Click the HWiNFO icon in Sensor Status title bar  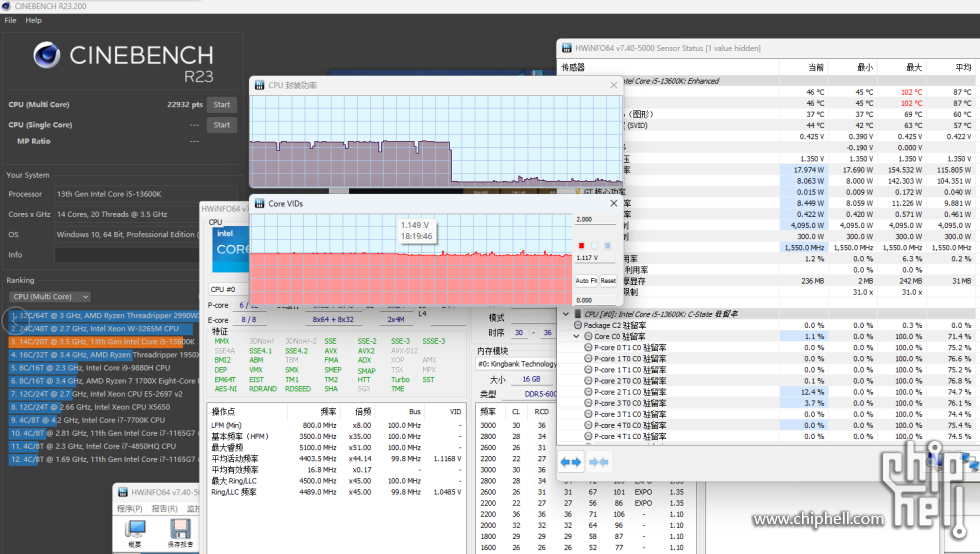point(566,48)
